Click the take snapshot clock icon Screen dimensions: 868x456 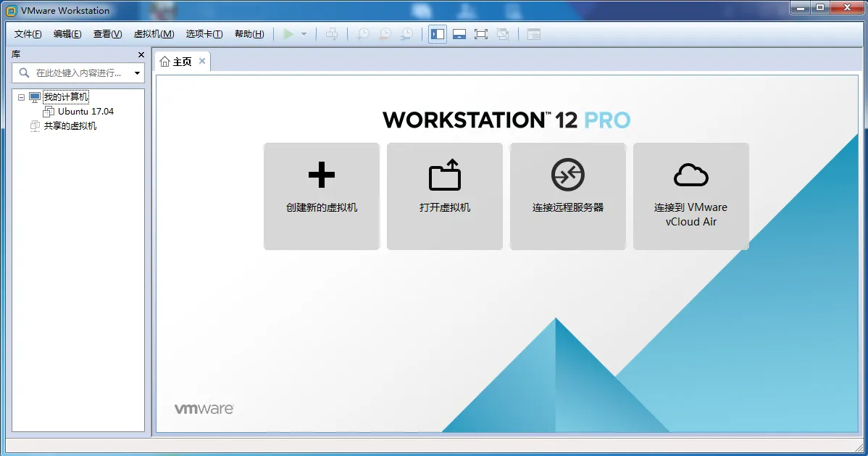362,34
